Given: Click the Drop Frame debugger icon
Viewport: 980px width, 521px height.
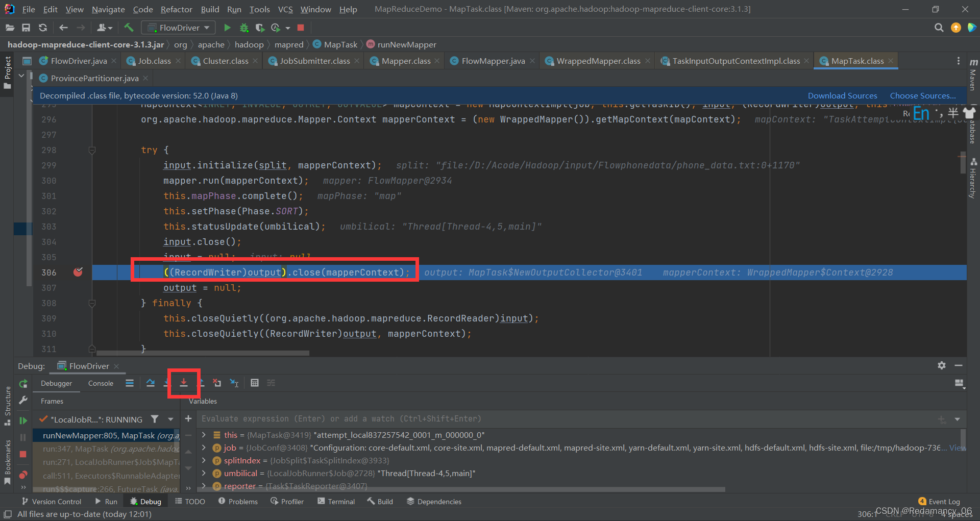Looking at the screenshot, I should click(217, 383).
